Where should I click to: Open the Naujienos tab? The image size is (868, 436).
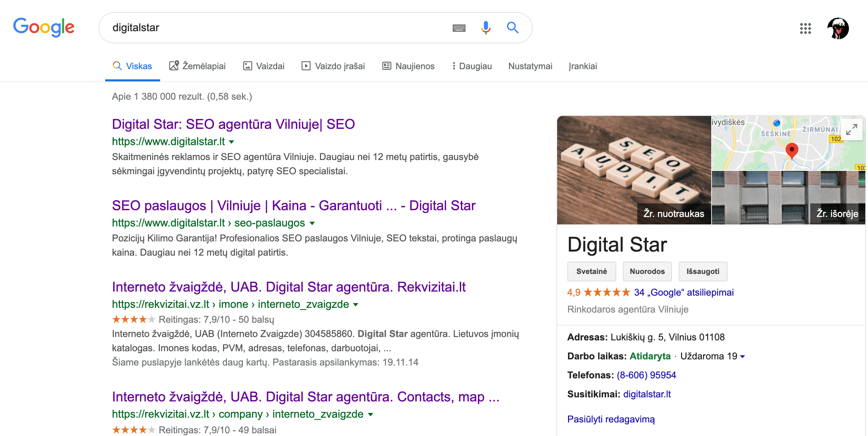pos(408,66)
